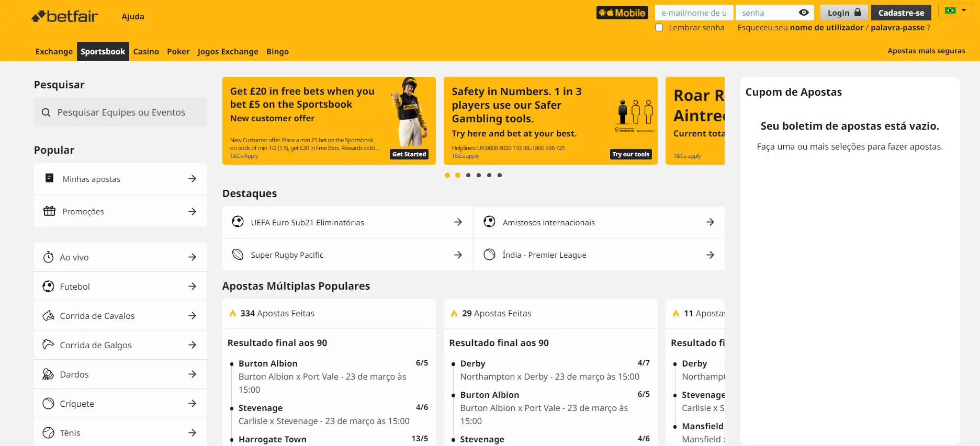Image resolution: width=980 pixels, height=446 pixels.
Task: Click the forgot palavra-passe link
Action: point(898,28)
